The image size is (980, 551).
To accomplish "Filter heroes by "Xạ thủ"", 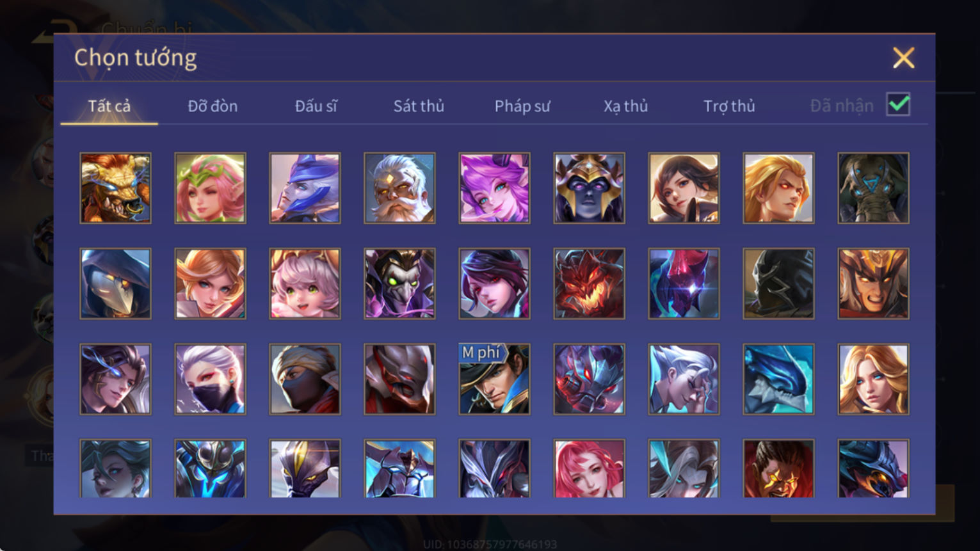I will tap(625, 106).
